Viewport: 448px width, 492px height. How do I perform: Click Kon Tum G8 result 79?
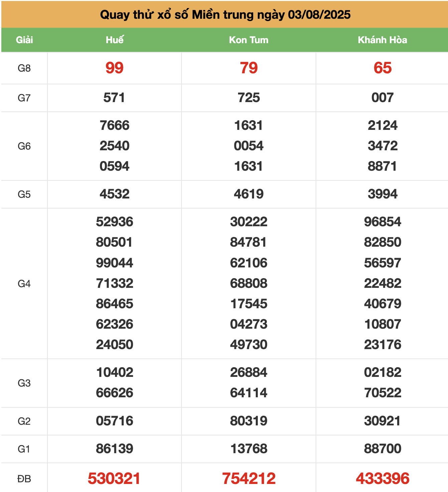[249, 68]
